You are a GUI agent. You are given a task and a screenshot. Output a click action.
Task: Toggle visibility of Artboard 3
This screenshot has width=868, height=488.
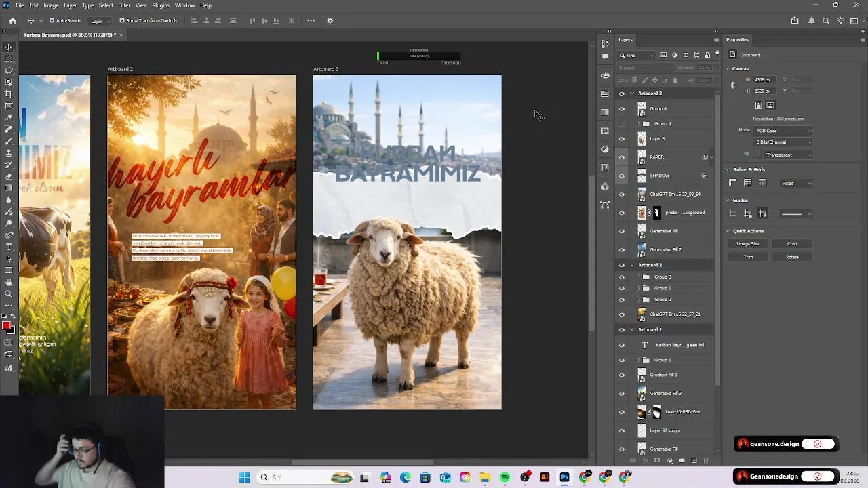pos(622,94)
